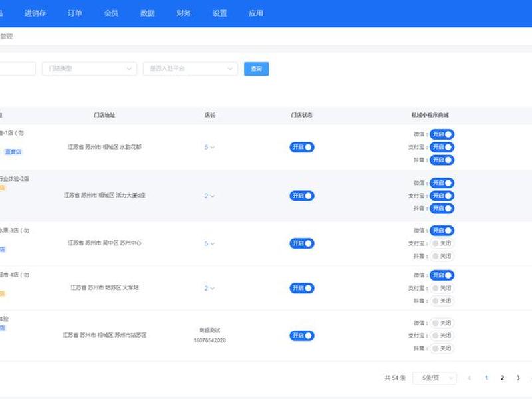Expand the manager count 5 for the 水韵花都 store

tap(209, 147)
